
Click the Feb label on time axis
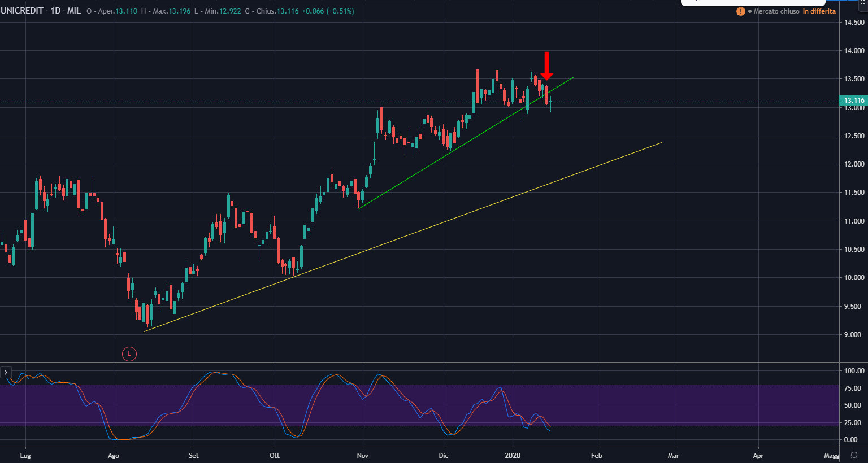pyautogui.click(x=596, y=456)
